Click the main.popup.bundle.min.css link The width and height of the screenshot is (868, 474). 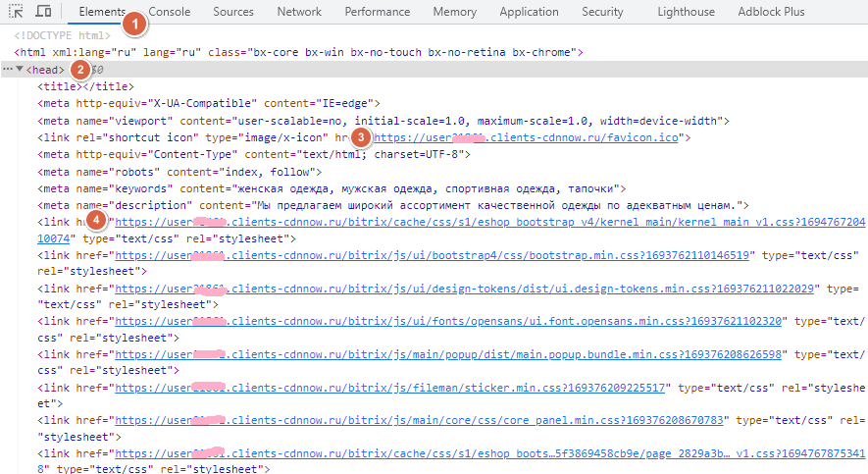click(451, 354)
